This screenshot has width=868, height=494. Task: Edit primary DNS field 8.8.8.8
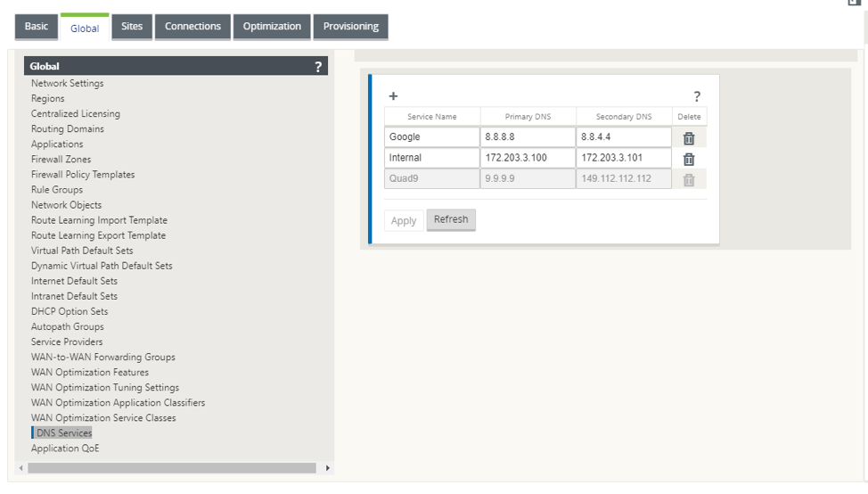coord(528,136)
